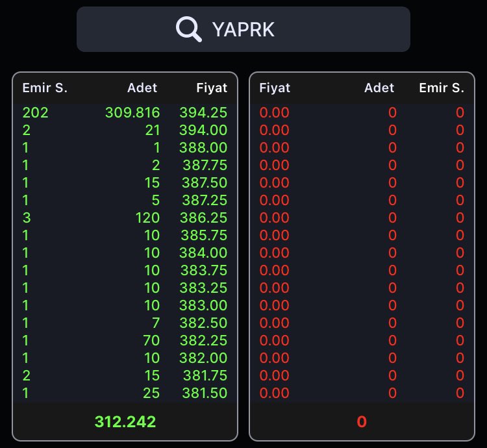The width and height of the screenshot is (487, 448).
Task: Tap the bid price 388.00
Action: (203, 147)
